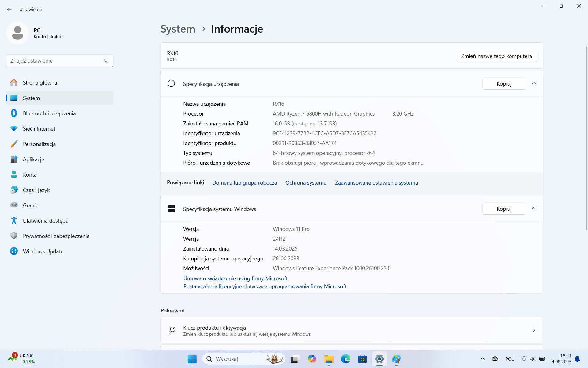Open the clock and date 18:21
The image size is (588, 368).
[x=561, y=359]
